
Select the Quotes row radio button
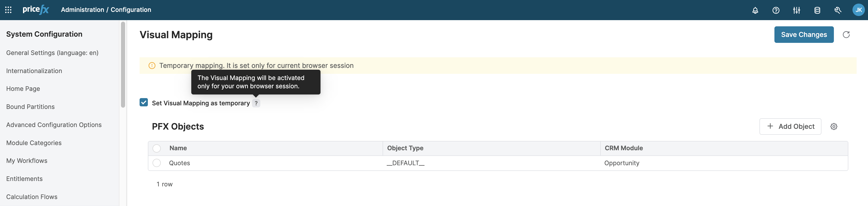click(157, 163)
